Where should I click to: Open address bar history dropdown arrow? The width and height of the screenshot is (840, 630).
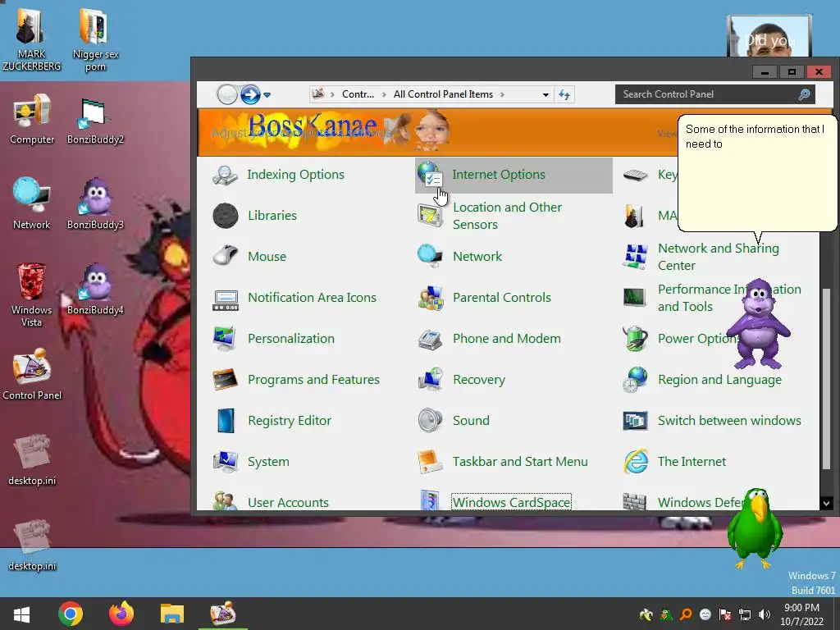pos(546,95)
